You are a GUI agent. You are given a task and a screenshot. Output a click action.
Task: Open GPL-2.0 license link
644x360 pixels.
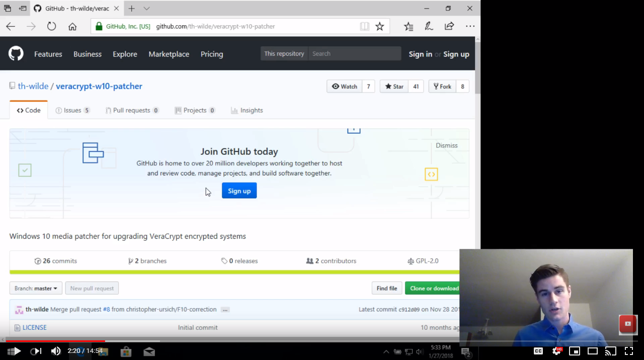423,261
